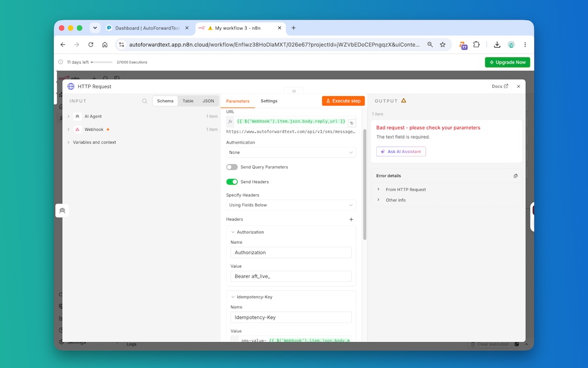Switch input view to JSON
Screen dimensions: 588x368
(x=208, y=101)
